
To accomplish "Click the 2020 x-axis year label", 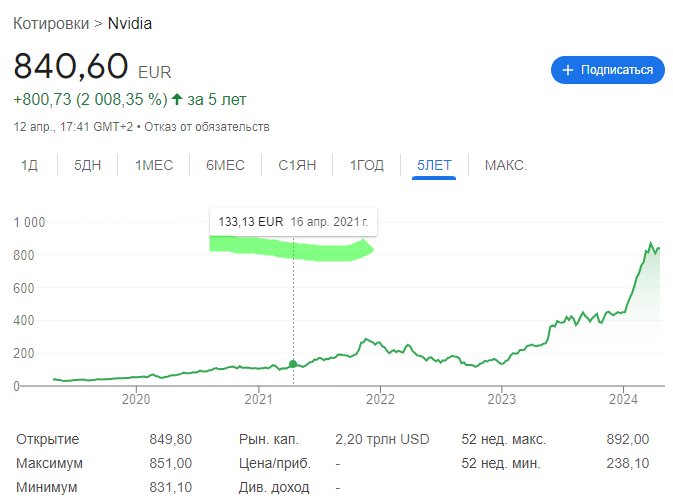I will point(136,399).
